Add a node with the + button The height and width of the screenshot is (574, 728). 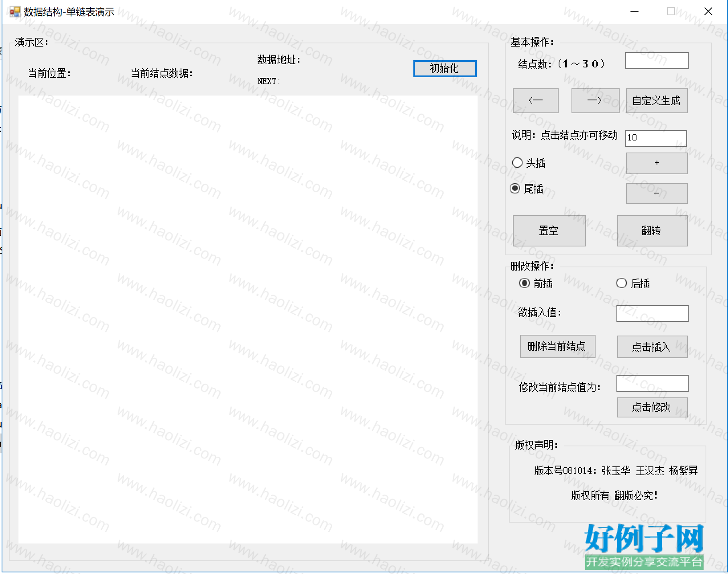pyautogui.click(x=657, y=163)
